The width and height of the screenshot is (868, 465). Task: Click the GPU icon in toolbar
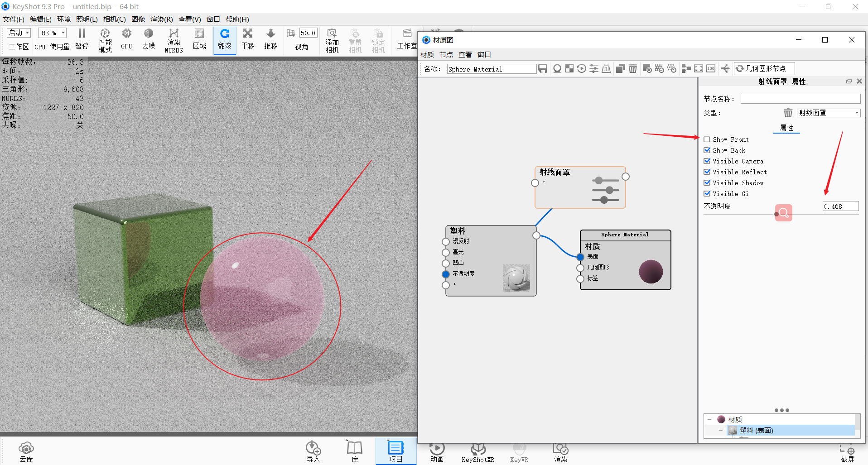coord(127,33)
